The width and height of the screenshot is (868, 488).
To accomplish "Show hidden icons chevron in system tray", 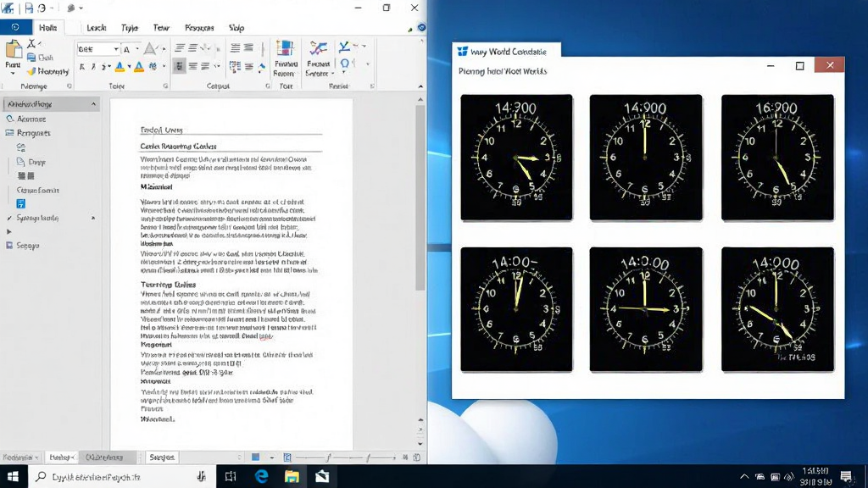I will (x=744, y=476).
